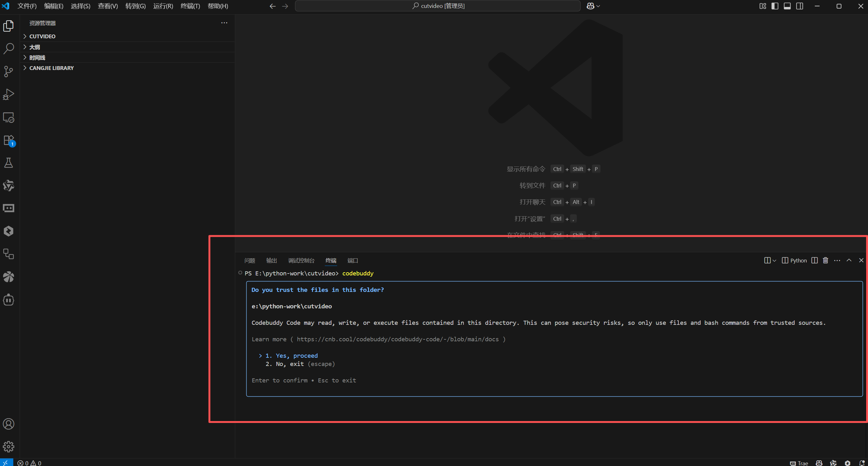Open the Search view in activity bar

[9, 48]
